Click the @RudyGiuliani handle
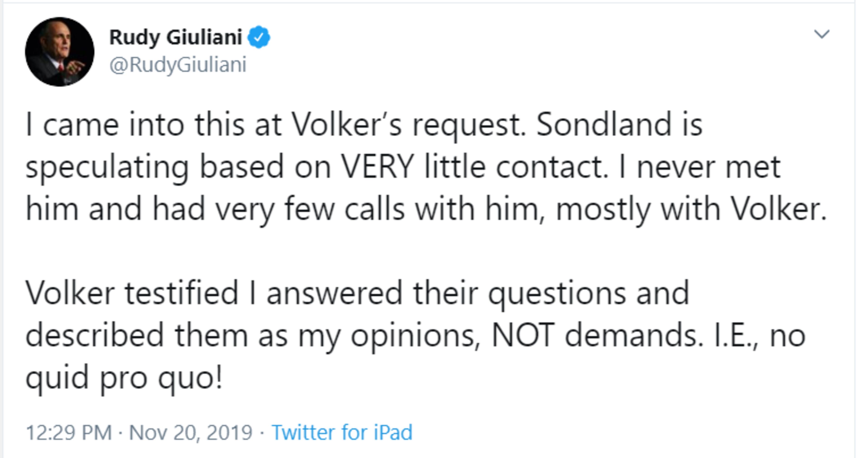 click(178, 65)
